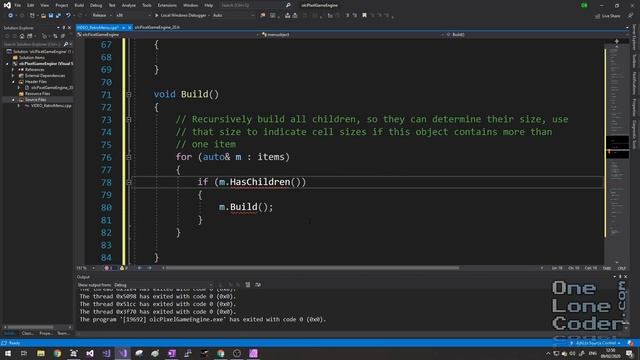Image resolution: width=640 pixels, height=360 pixels.
Task: Open the olcPixelGameEngine scope dropdown
Action: (168, 35)
